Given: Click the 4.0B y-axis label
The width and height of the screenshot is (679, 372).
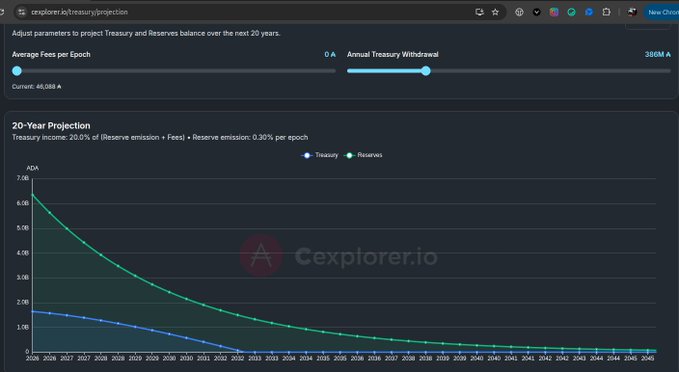Looking at the screenshot, I should [x=23, y=253].
